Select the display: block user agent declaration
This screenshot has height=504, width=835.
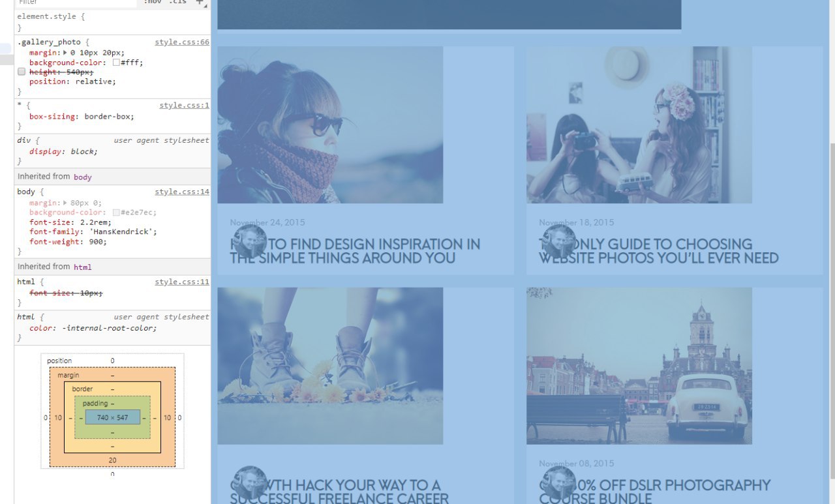(x=63, y=152)
